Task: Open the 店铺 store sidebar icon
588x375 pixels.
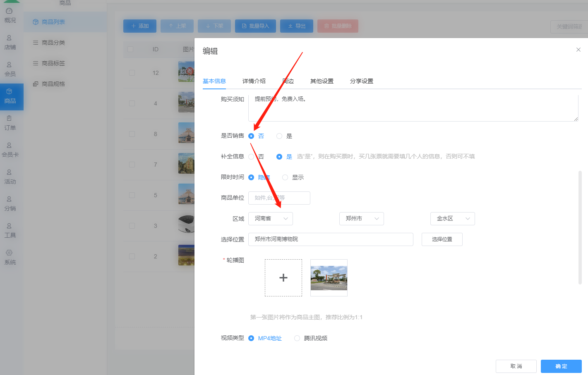Action: pyautogui.click(x=9, y=38)
